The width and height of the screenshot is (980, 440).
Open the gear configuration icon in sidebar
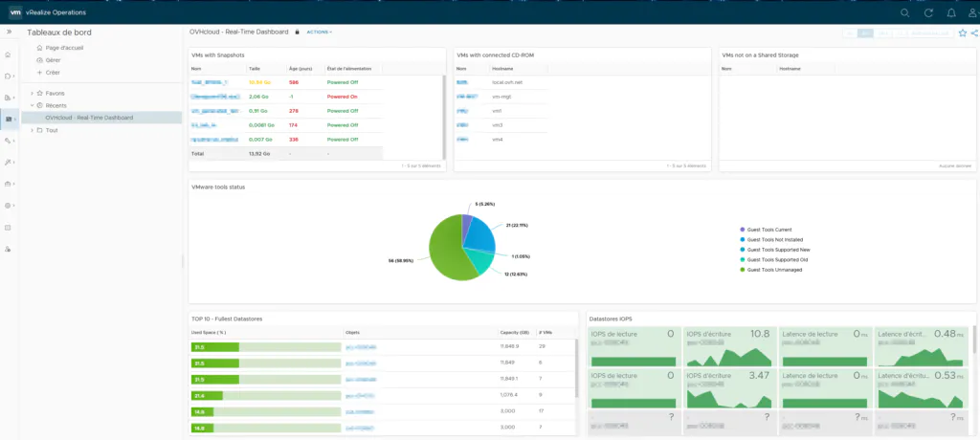pos(8,205)
